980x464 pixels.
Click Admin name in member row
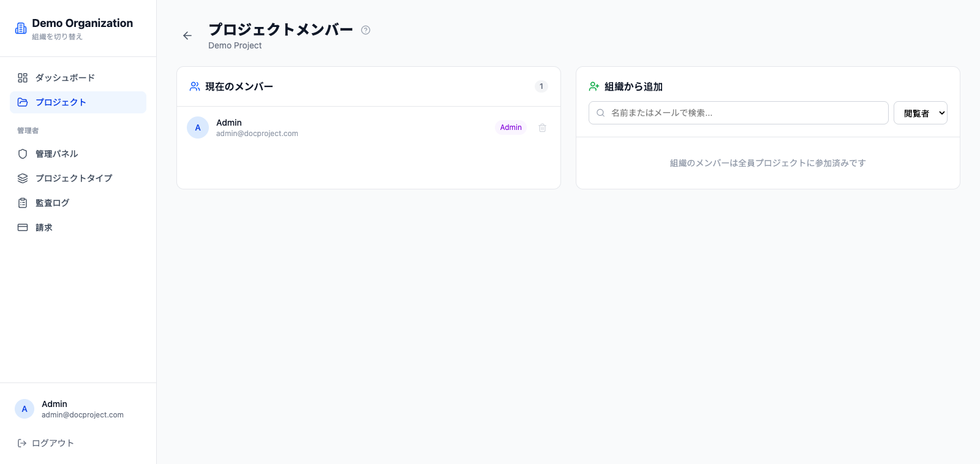229,123
